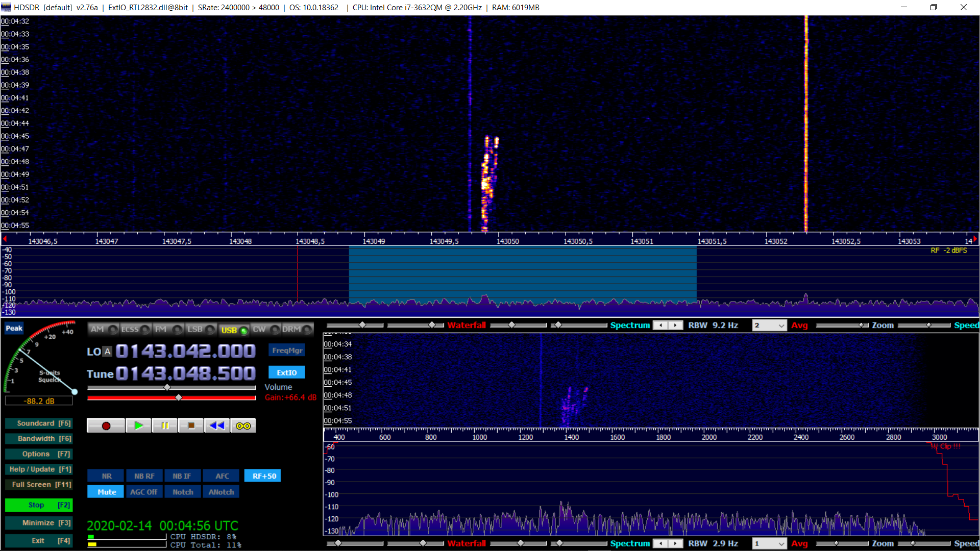Click the RF -2 dBFS indicator
The image size is (980, 551).
coord(948,251)
